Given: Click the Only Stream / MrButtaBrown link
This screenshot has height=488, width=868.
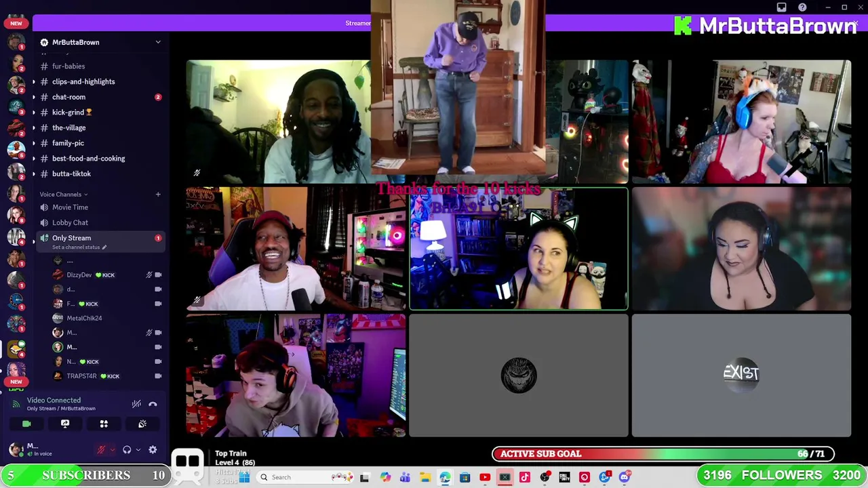Looking at the screenshot, I should pyautogui.click(x=61, y=409).
